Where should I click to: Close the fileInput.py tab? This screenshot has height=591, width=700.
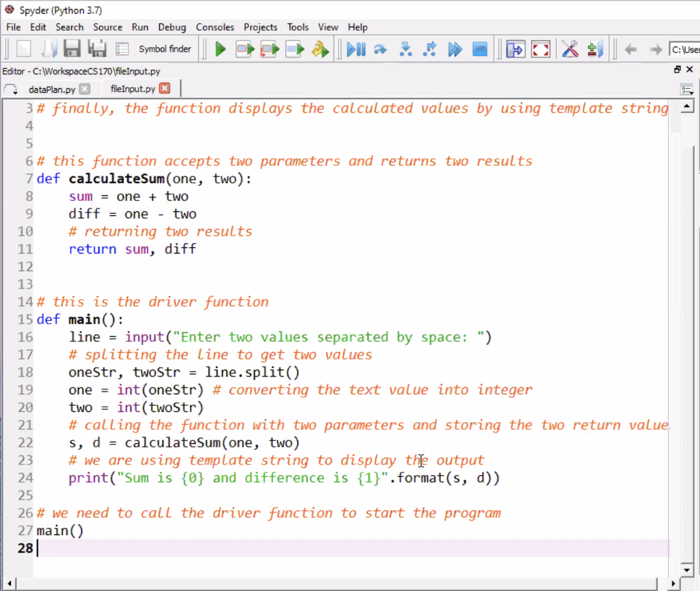165,88
